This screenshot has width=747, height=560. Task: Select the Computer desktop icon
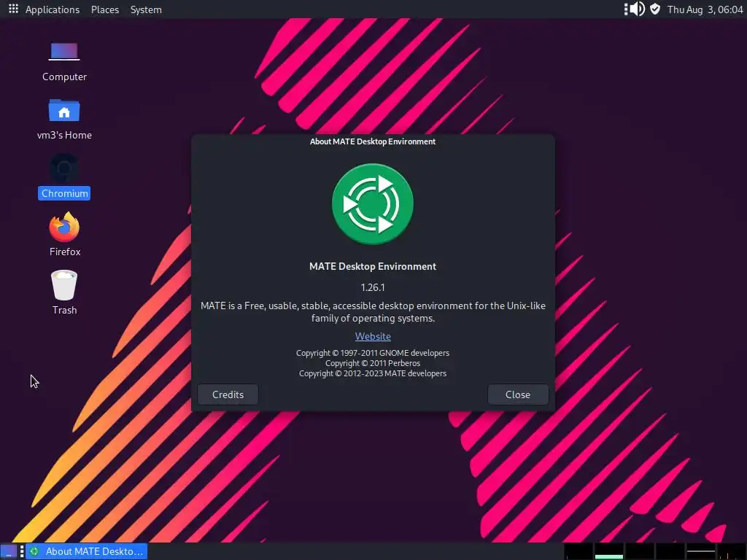click(64, 62)
